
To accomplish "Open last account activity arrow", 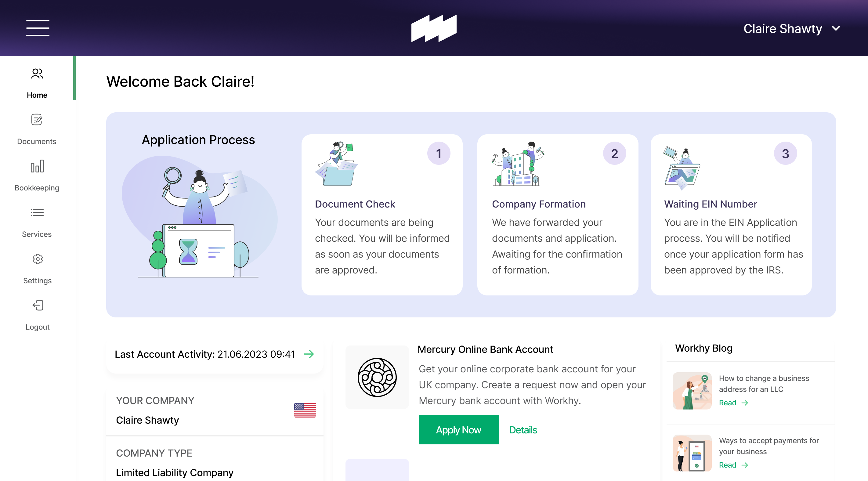I will (309, 354).
